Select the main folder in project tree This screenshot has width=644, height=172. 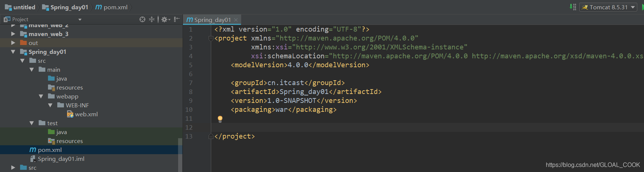91,69
